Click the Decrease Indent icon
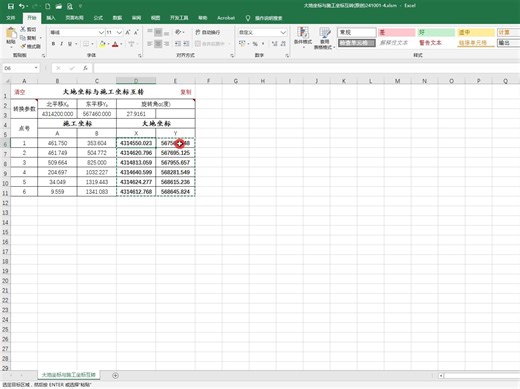520x389 pixels. [x=178, y=44]
